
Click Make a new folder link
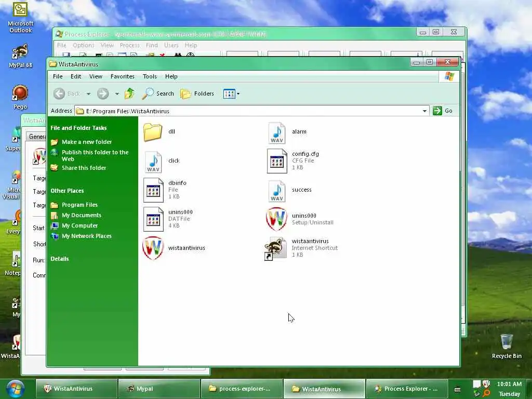pyautogui.click(x=87, y=142)
